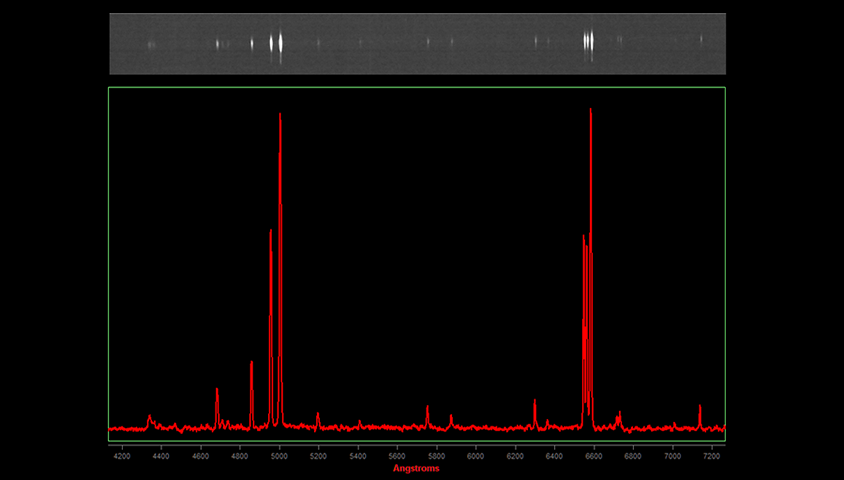Click the 6200 wavelength axis label
The height and width of the screenshot is (480, 844).
coord(515,456)
